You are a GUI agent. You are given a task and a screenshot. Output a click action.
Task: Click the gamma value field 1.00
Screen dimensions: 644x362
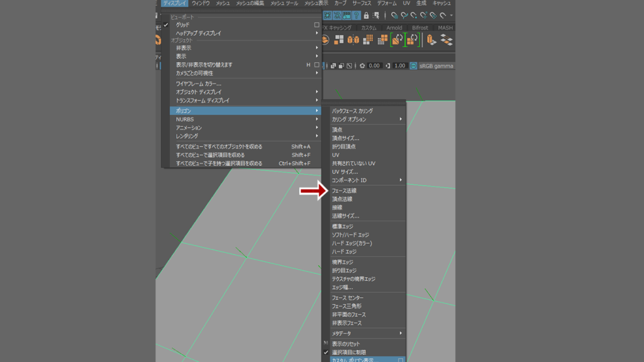pyautogui.click(x=399, y=65)
